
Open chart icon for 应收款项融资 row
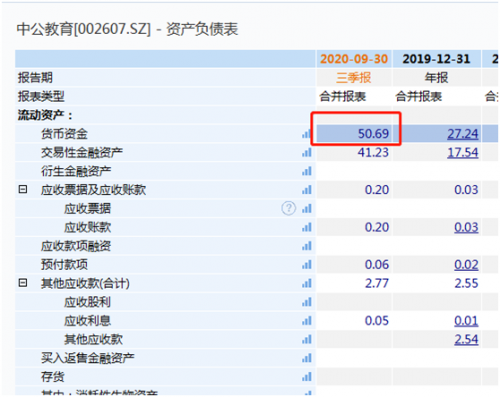[307, 246]
